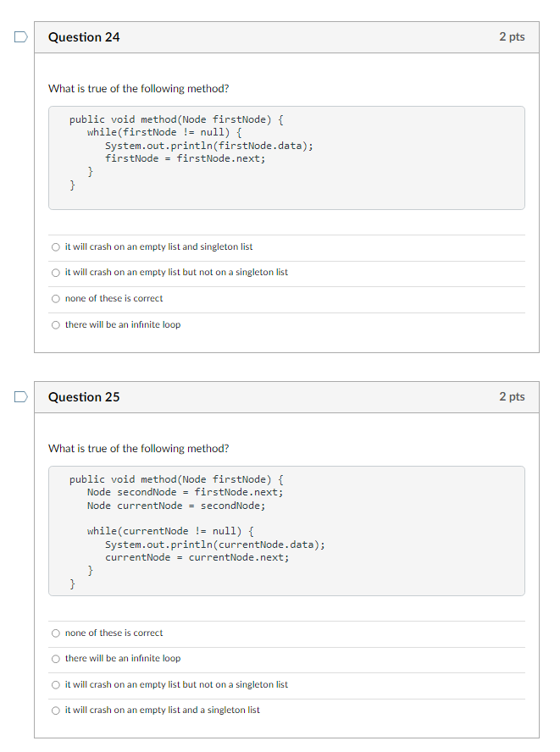Flag Question 24 with the bookmark icon

click(20, 37)
